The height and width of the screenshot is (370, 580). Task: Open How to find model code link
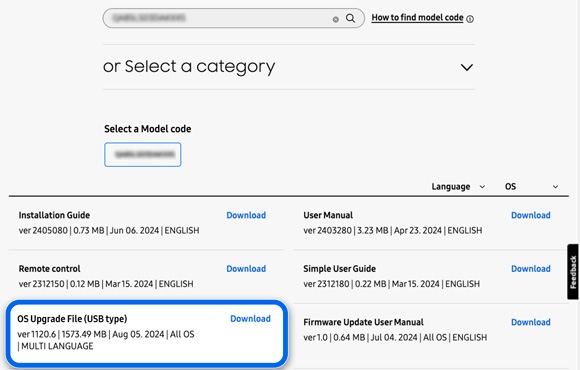click(x=417, y=17)
